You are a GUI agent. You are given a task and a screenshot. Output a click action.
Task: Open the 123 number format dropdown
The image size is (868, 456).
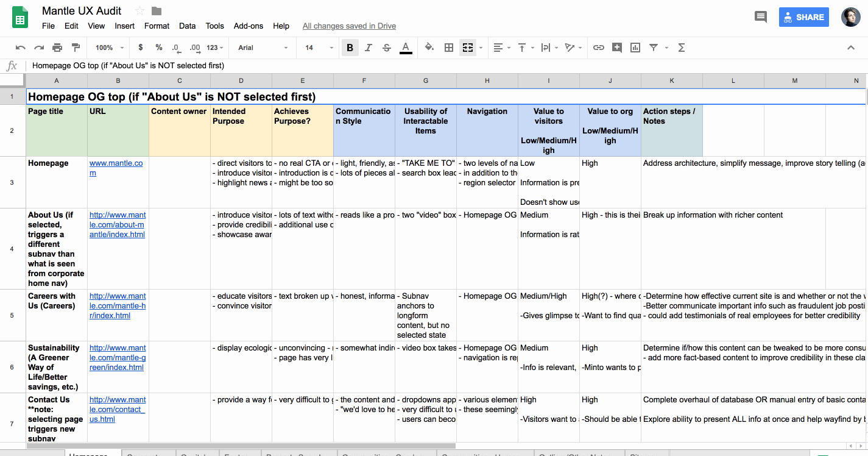click(x=215, y=48)
